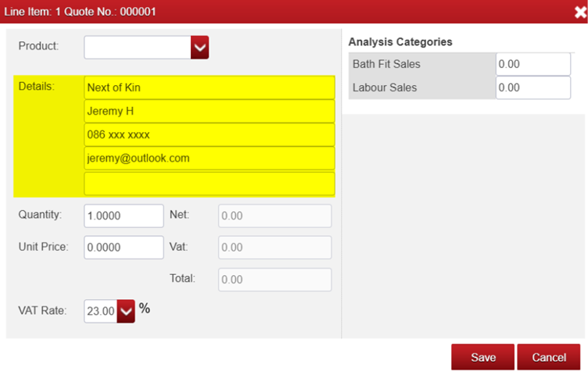Click the VAT Rate 23.00 value field

pos(101,311)
